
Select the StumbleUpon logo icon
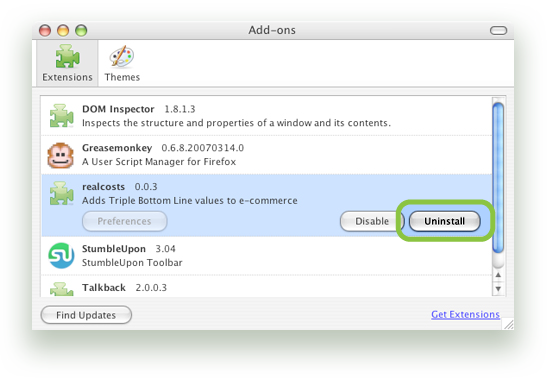click(x=61, y=255)
